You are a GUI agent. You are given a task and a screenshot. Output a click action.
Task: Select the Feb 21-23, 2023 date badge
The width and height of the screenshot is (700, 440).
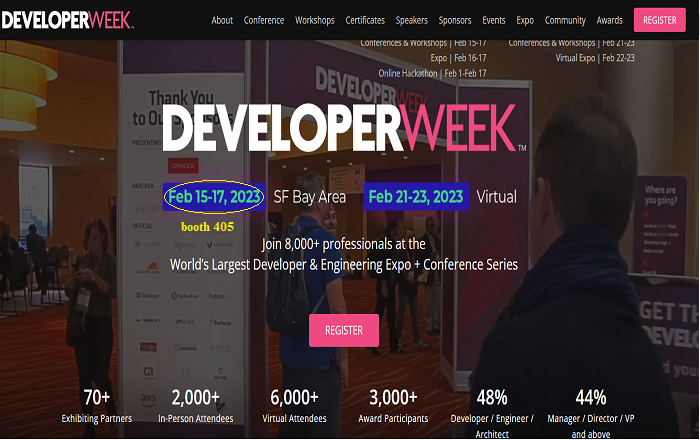(x=416, y=196)
